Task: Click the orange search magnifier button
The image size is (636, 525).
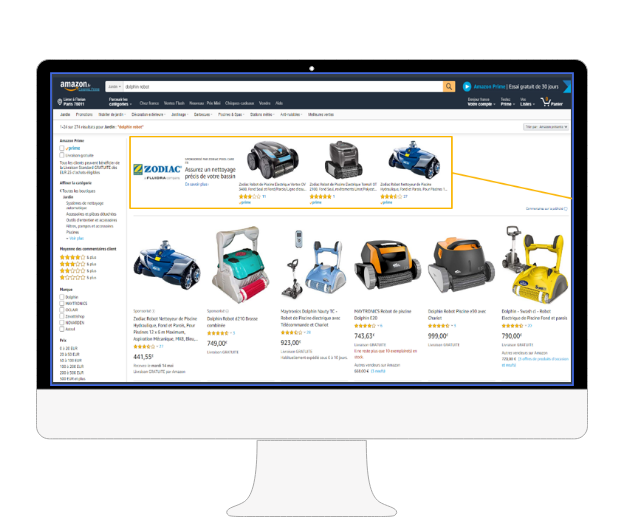Action: pyautogui.click(x=449, y=86)
